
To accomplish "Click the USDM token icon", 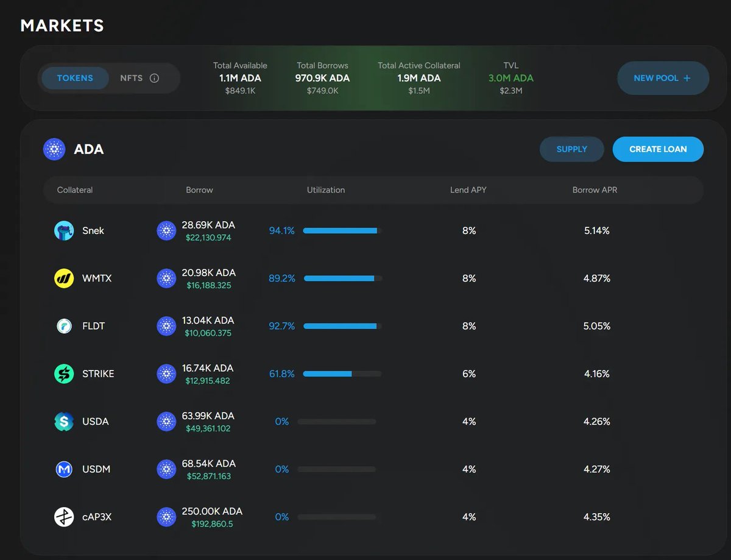I will [64, 469].
